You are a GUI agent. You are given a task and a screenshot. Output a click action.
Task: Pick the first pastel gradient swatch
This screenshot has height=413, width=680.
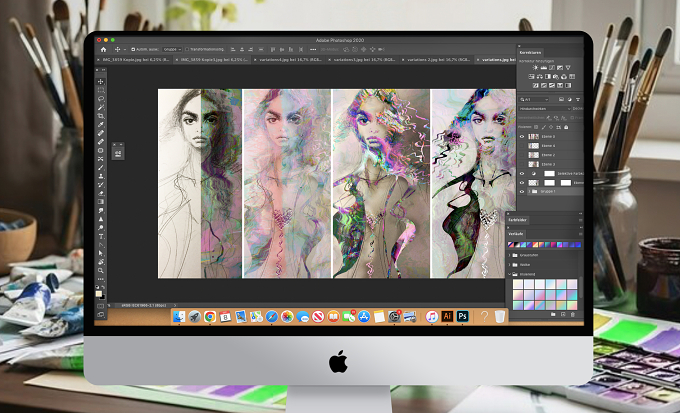518,284
